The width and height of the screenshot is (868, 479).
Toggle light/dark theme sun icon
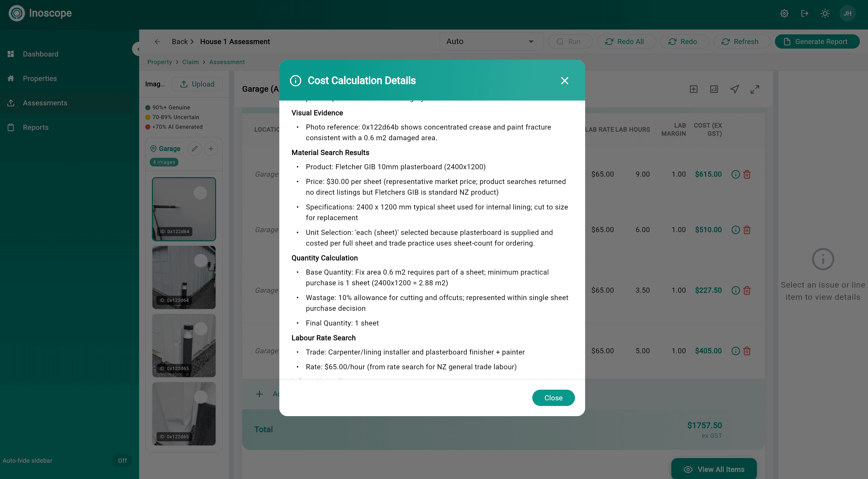pos(825,13)
